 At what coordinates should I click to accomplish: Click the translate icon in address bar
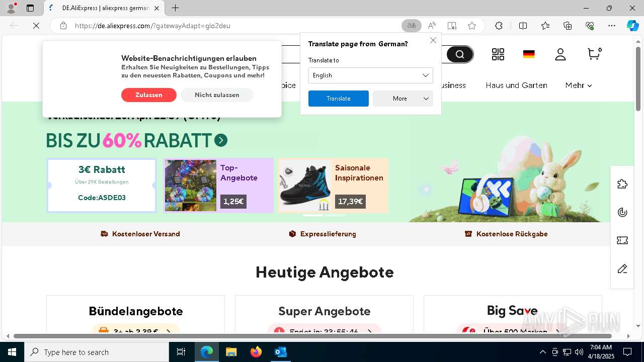point(412,26)
